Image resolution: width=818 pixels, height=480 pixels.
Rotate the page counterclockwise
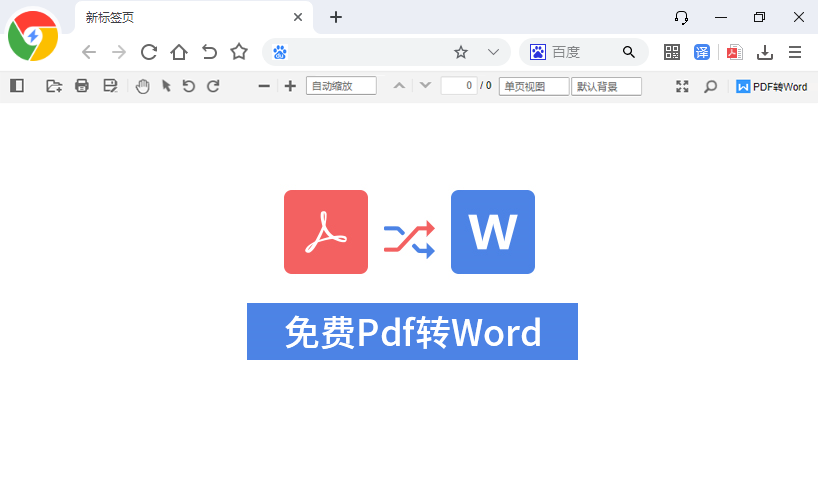pyautogui.click(x=189, y=86)
